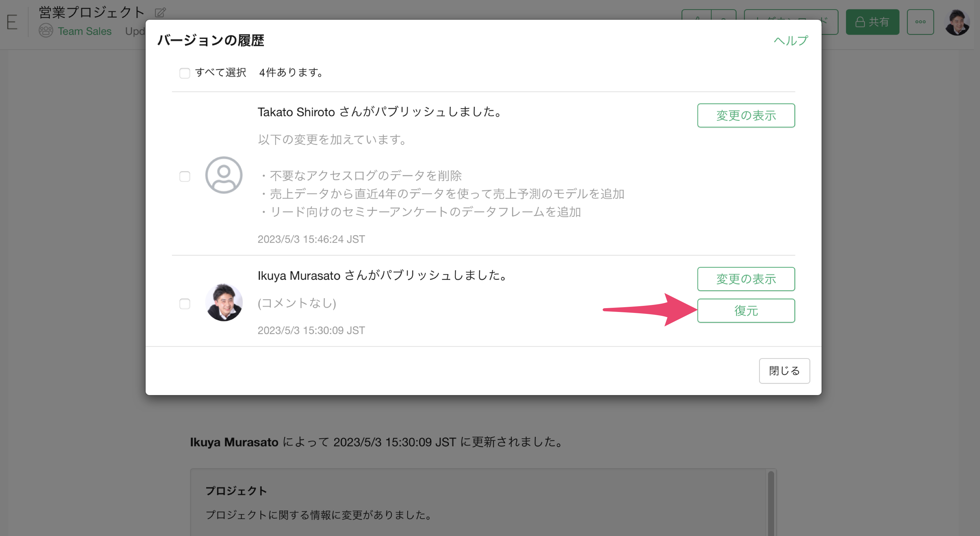Show changes for Takato Shiroto's publish

[746, 115]
